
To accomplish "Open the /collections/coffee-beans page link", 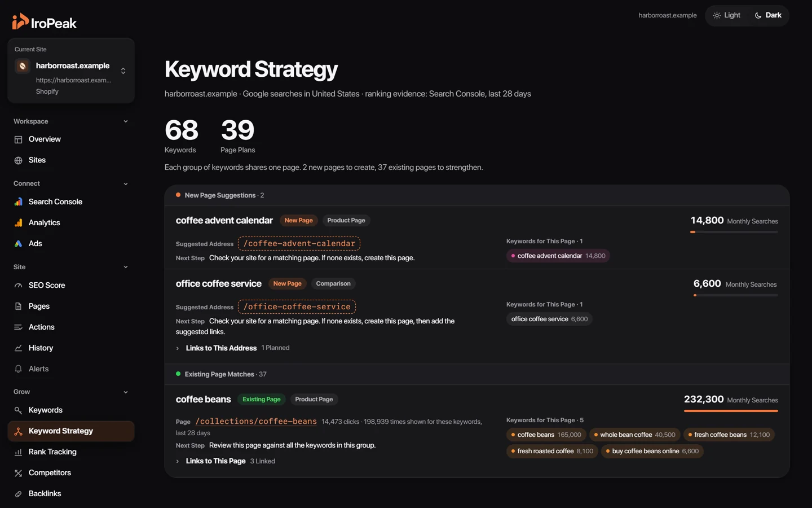I will 256,422.
